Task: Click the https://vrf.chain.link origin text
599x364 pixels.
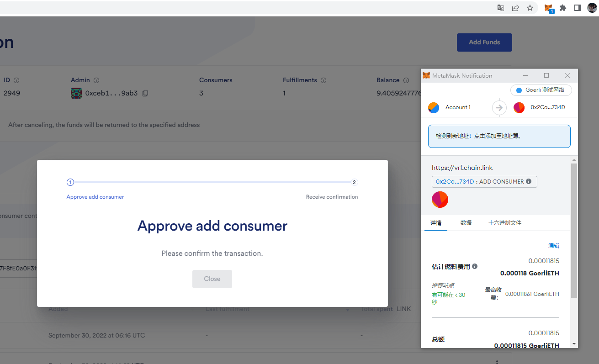Action: coord(462,168)
